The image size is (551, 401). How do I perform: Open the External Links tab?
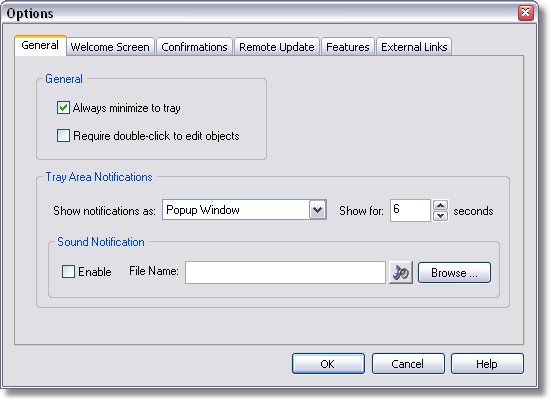click(414, 47)
